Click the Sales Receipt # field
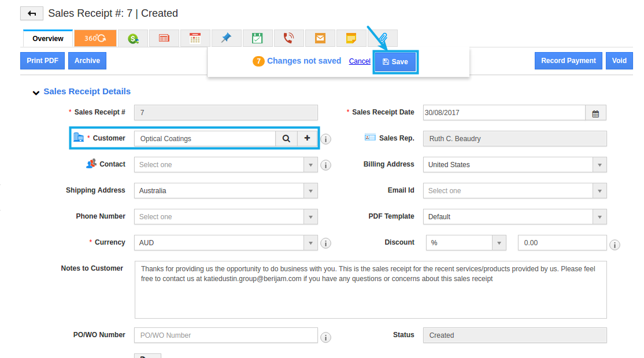This screenshot has width=644, height=358. pos(226,113)
